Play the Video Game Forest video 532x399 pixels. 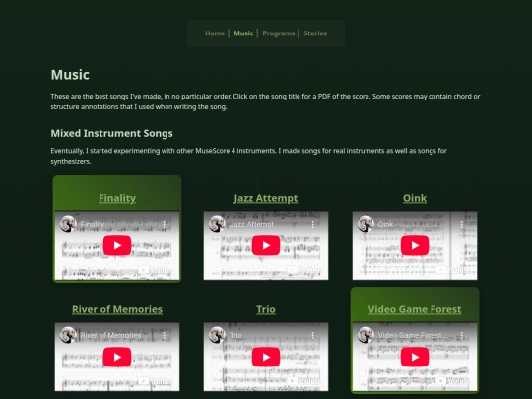click(x=415, y=357)
